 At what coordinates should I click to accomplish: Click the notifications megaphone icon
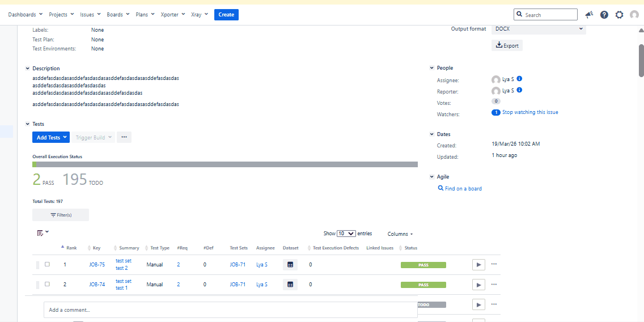click(590, 15)
